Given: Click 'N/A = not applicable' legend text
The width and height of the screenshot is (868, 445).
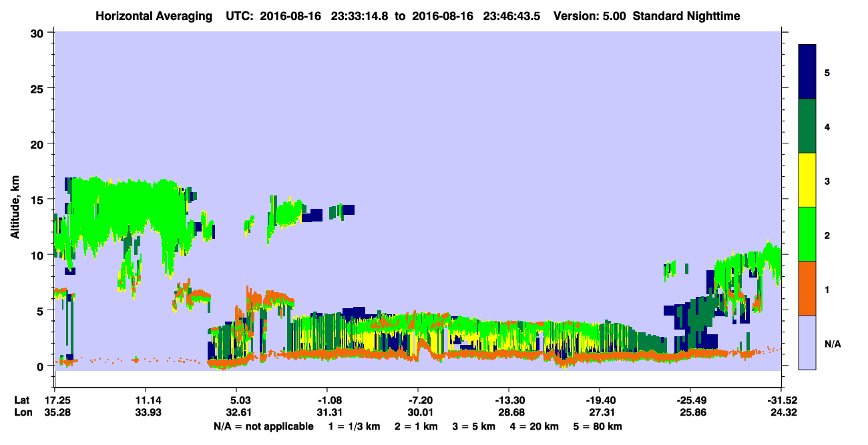Looking at the screenshot, I should pos(263,426).
